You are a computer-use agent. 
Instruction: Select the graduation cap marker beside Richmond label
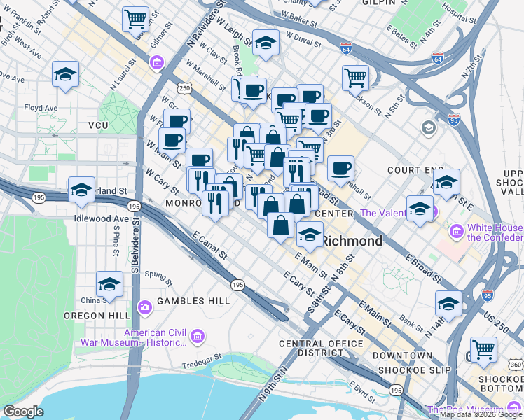[x=310, y=234]
